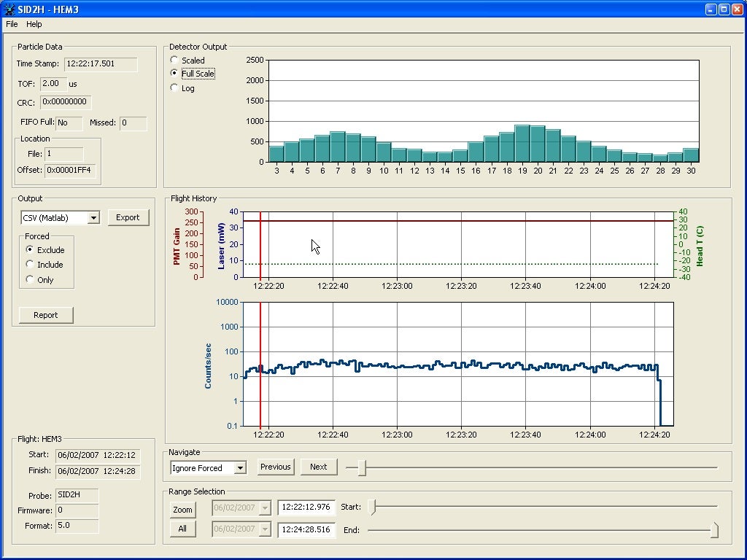747x560 pixels.
Task: Select the Scaled detector output option
Action: tap(174, 61)
